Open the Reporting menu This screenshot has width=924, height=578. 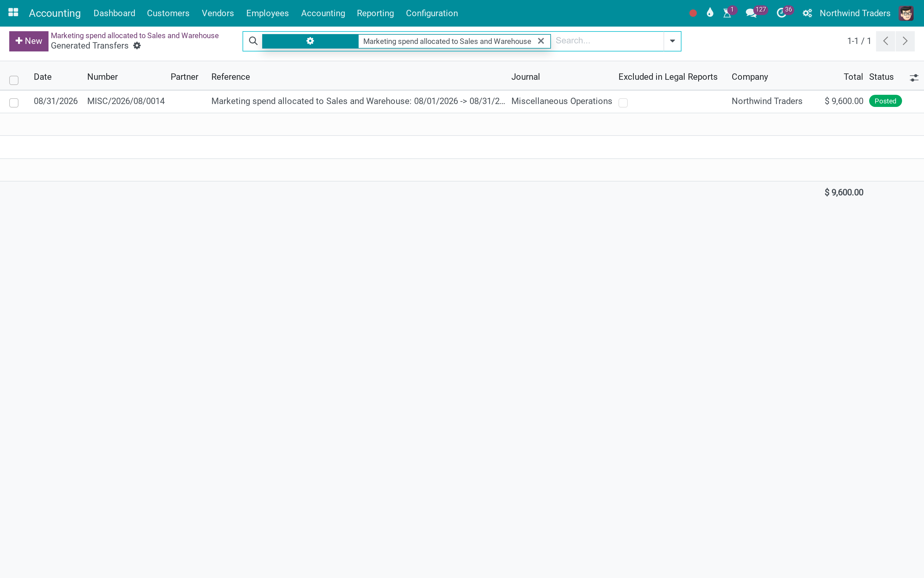[x=375, y=13]
